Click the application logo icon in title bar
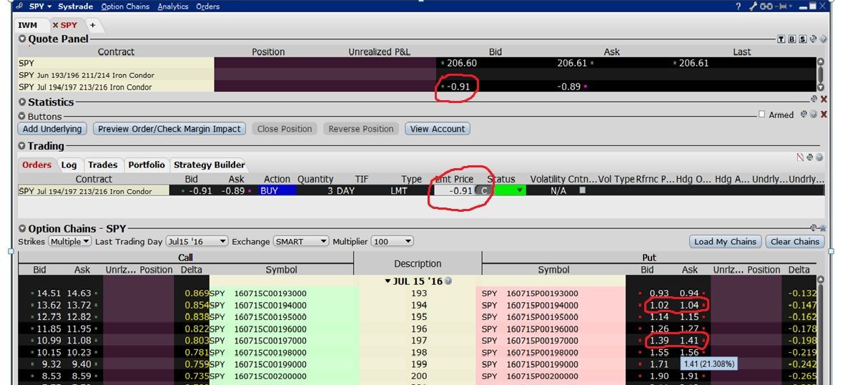Viewport: 868px width, 385px height. pyautogui.click(x=21, y=6)
